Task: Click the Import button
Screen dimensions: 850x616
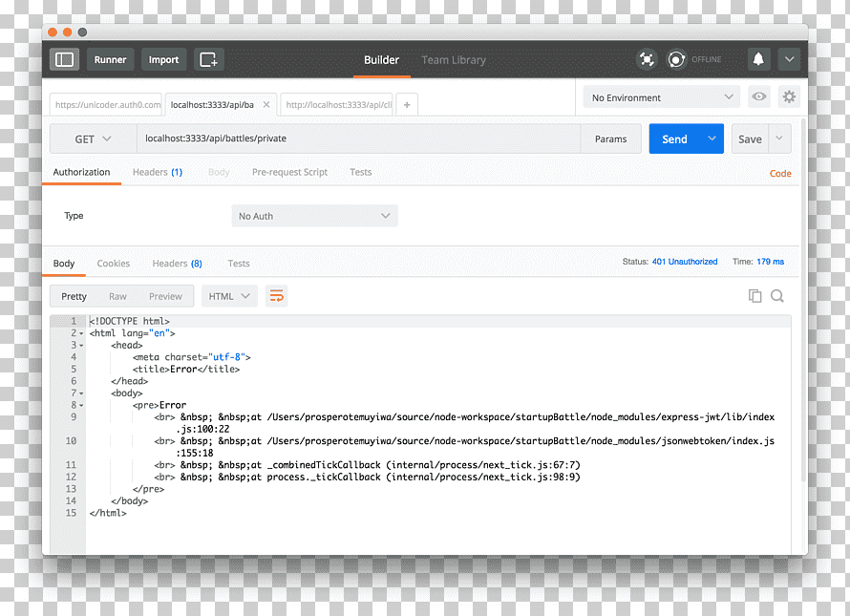Action: 163,59
